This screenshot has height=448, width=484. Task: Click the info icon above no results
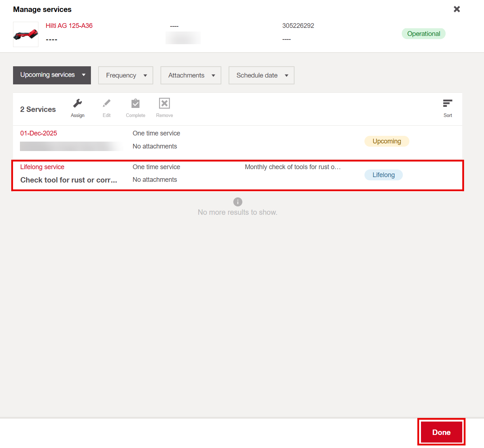coord(238,202)
